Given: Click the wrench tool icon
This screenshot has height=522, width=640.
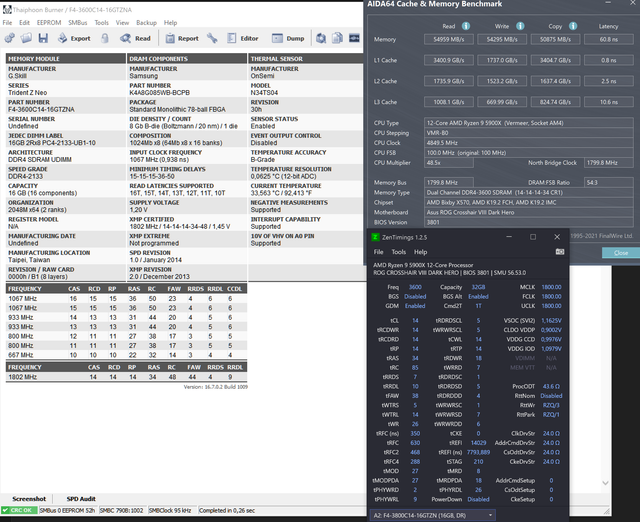Looking at the screenshot, I should [x=212, y=38].
